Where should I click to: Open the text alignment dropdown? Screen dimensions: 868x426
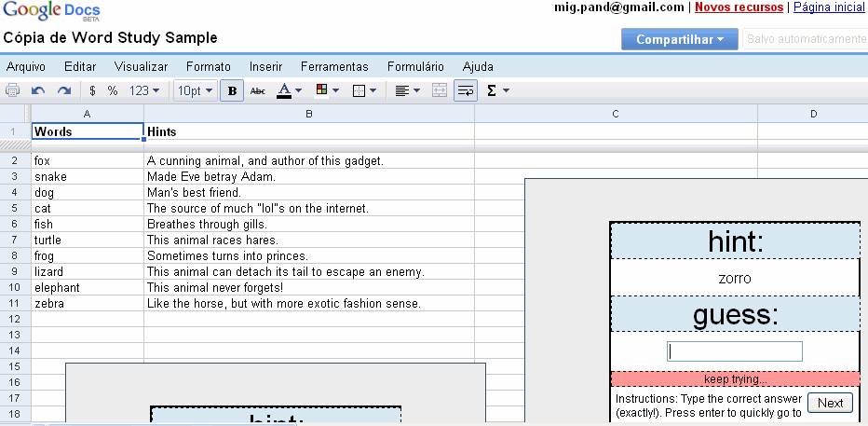[x=407, y=90]
